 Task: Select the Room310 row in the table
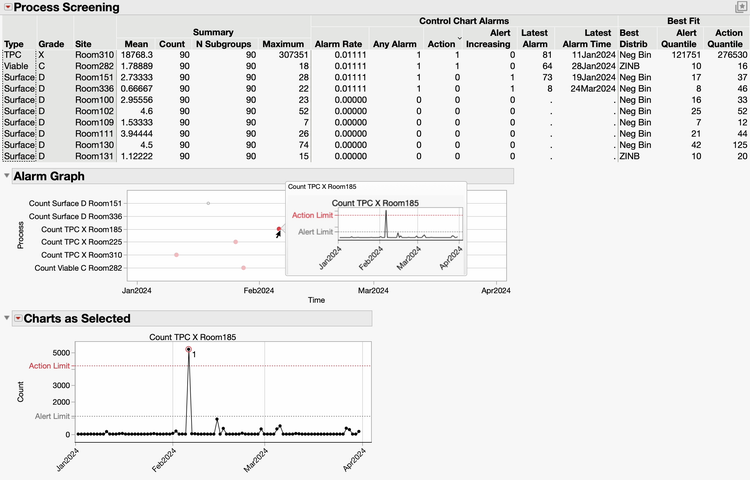[x=96, y=56]
